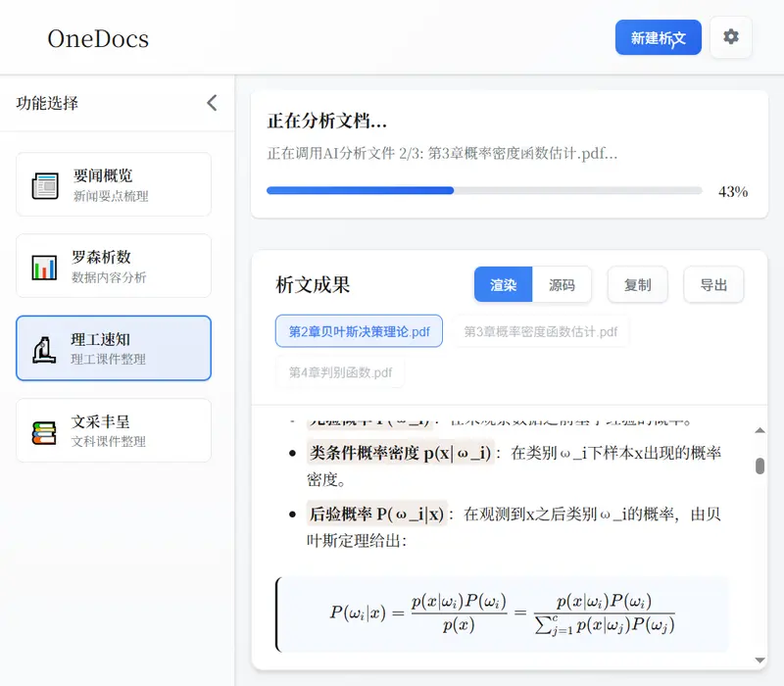Click the 导出 export button

point(713,284)
